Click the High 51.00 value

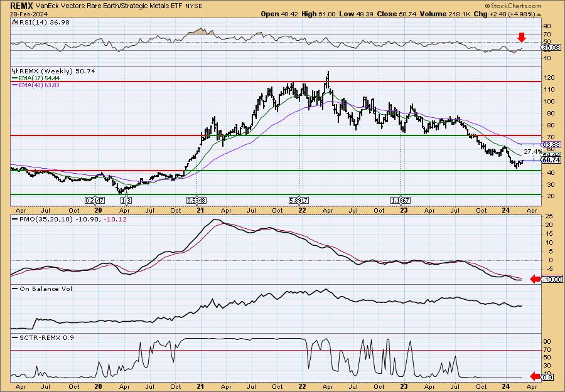318,14
